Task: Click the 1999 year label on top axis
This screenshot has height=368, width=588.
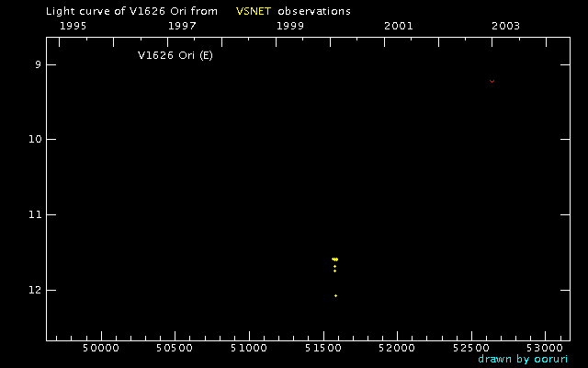Action: coord(290,26)
